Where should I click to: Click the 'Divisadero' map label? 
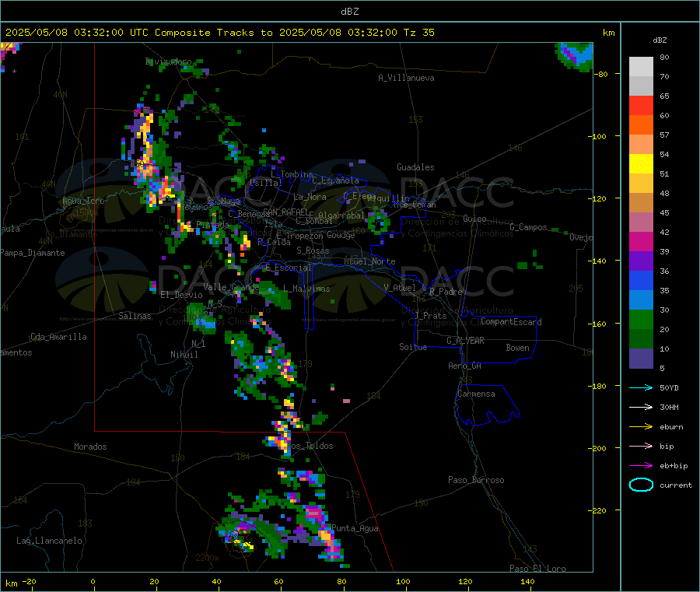pyautogui.click(x=169, y=61)
